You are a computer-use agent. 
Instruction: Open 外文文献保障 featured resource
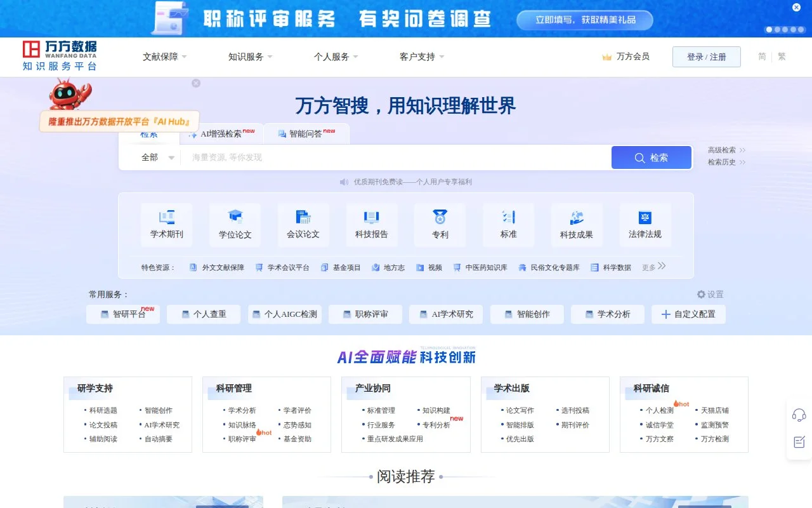point(217,267)
